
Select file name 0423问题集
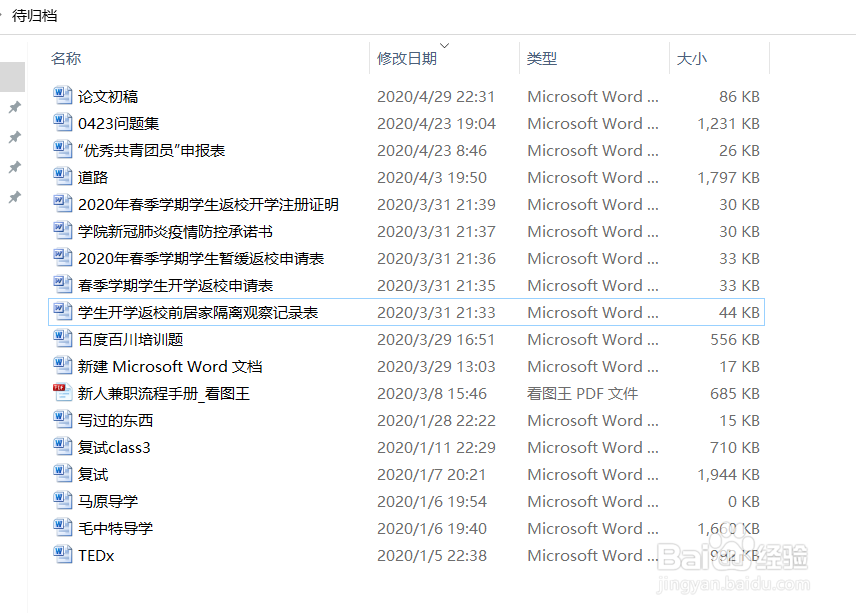[118, 124]
